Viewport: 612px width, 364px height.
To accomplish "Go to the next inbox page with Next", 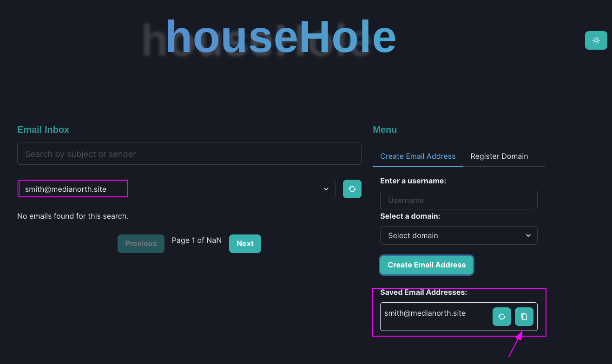I will tap(245, 243).
